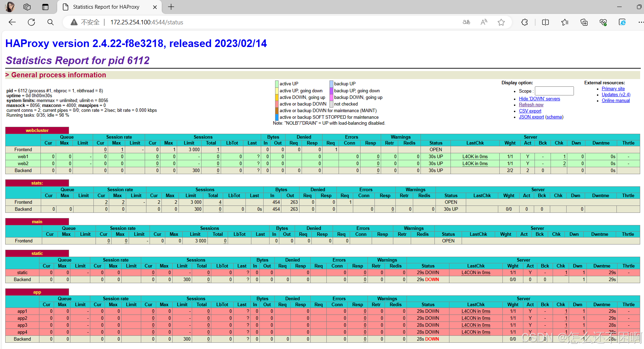Click 30s UP status for web1
This screenshot has width=644, height=349.
436,157
